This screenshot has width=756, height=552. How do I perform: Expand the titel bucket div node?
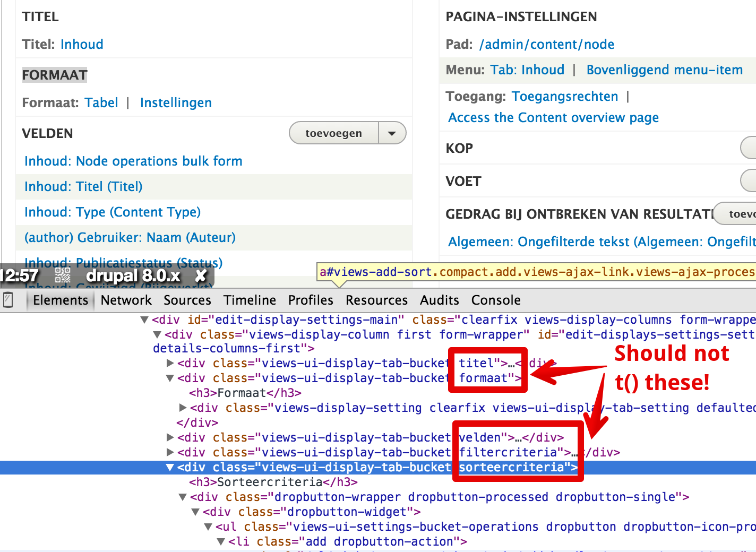click(x=170, y=364)
